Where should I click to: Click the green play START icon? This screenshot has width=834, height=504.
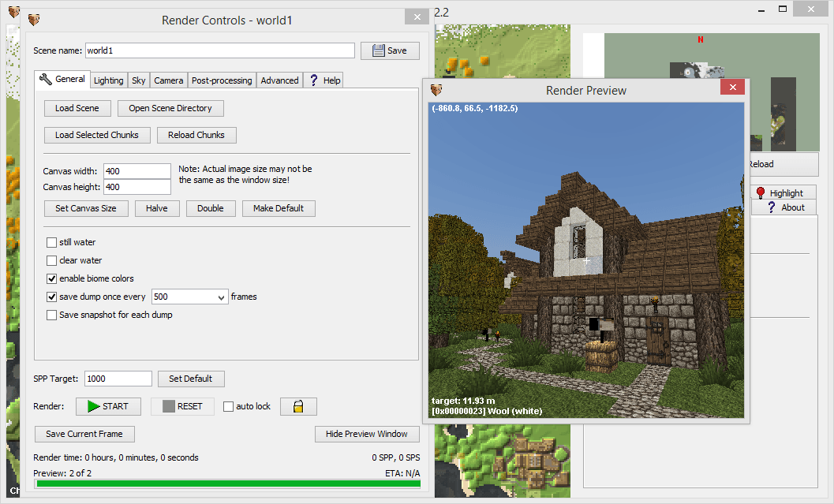point(94,406)
